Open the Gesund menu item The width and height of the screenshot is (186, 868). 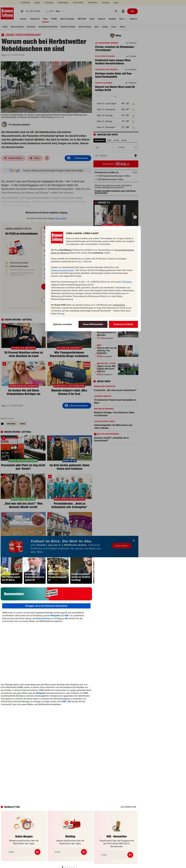click(102, 19)
